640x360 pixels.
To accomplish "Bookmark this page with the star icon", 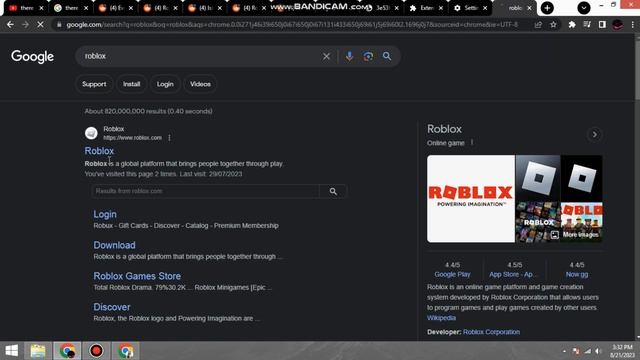I will (553, 25).
